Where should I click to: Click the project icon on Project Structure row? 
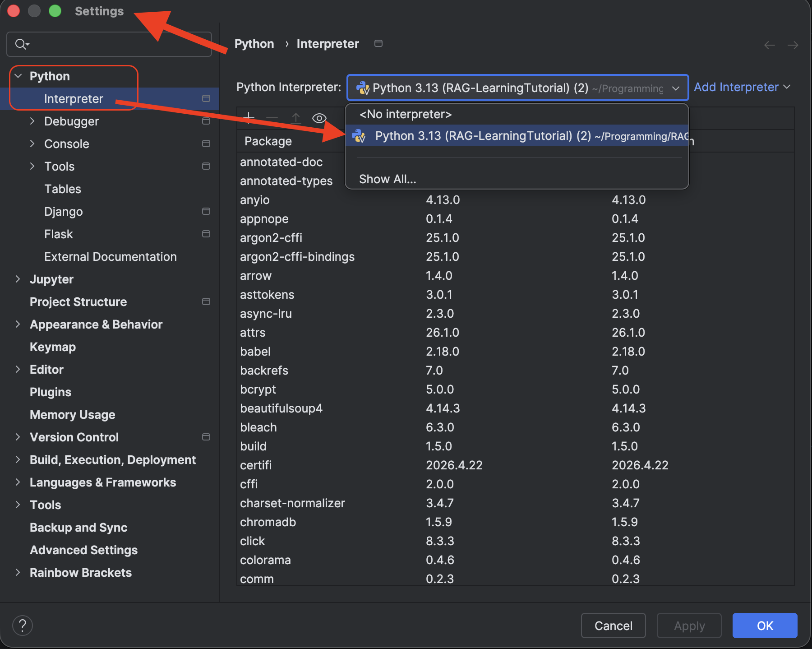pos(206,301)
